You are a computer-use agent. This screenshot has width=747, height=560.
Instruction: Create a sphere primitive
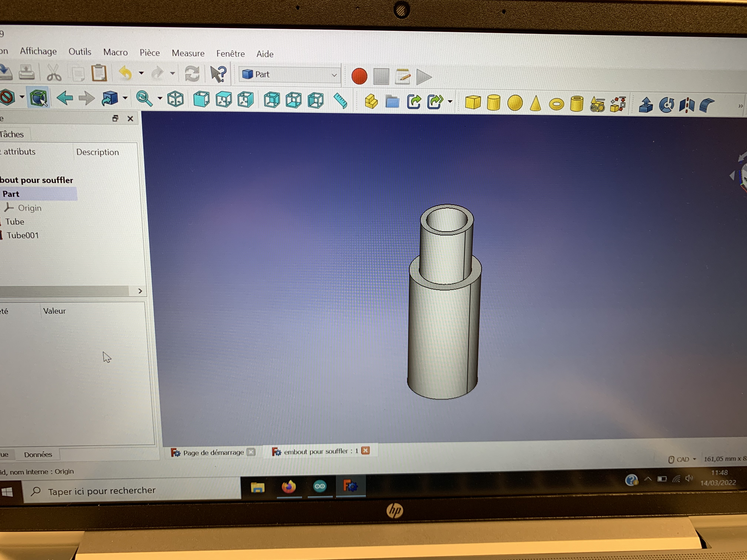[515, 103]
